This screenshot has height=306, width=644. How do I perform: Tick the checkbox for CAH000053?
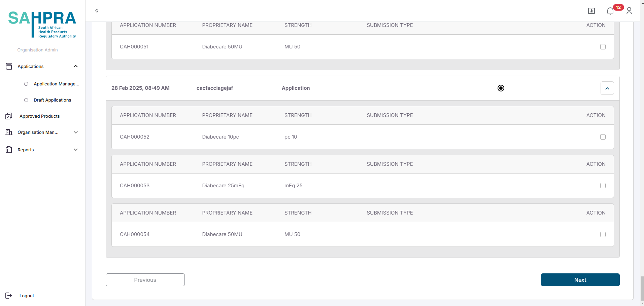click(603, 186)
